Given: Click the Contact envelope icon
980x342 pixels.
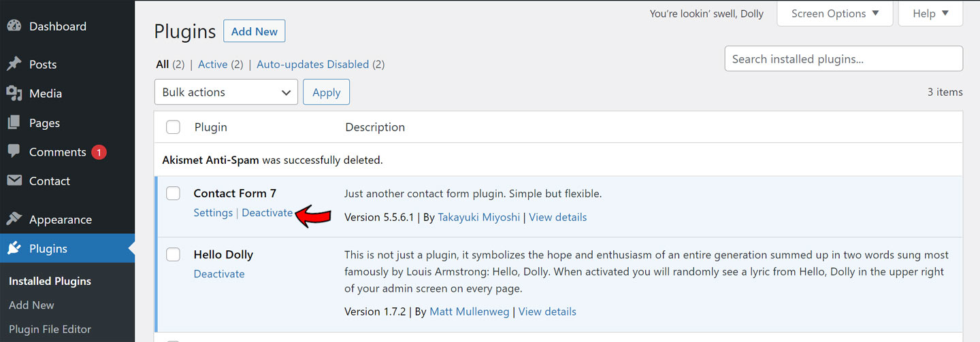Looking at the screenshot, I should click(x=14, y=182).
